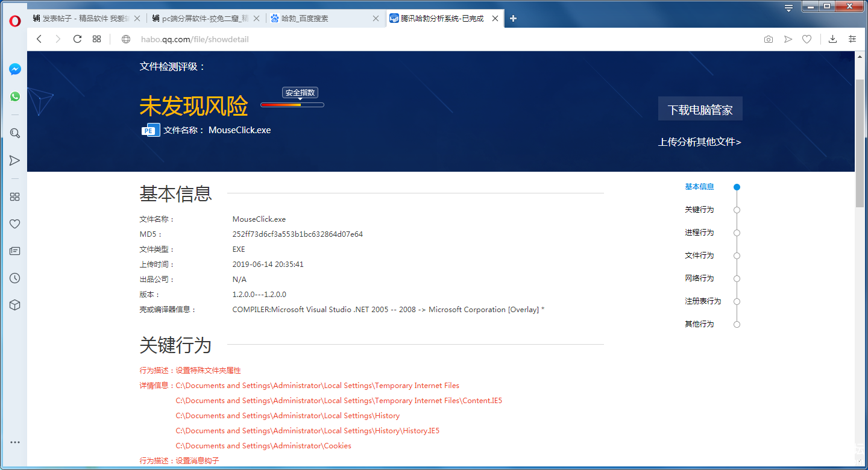Click the 未发现风险 rating heading

coord(193,106)
